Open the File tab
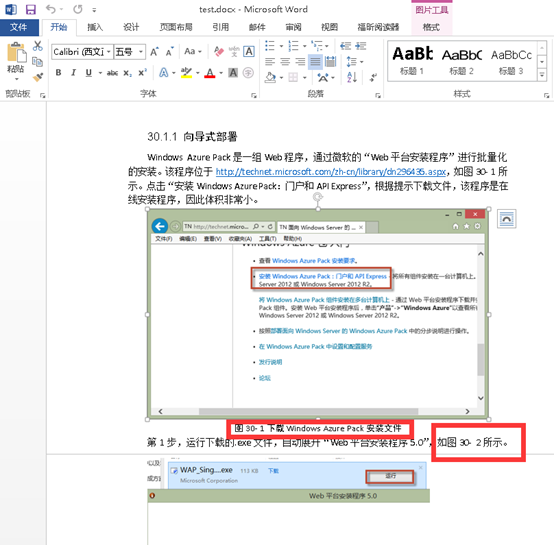Image resolution: width=554 pixels, height=545 pixels. (x=19, y=27)
